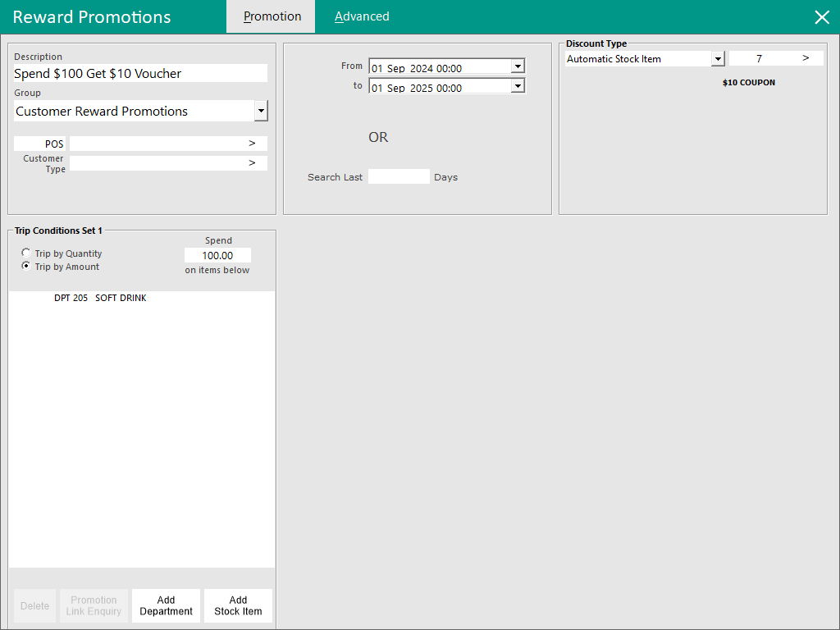Screen dimensions: 840x630
Task: Select Trip by Amount option
Action: click(27, 267)
